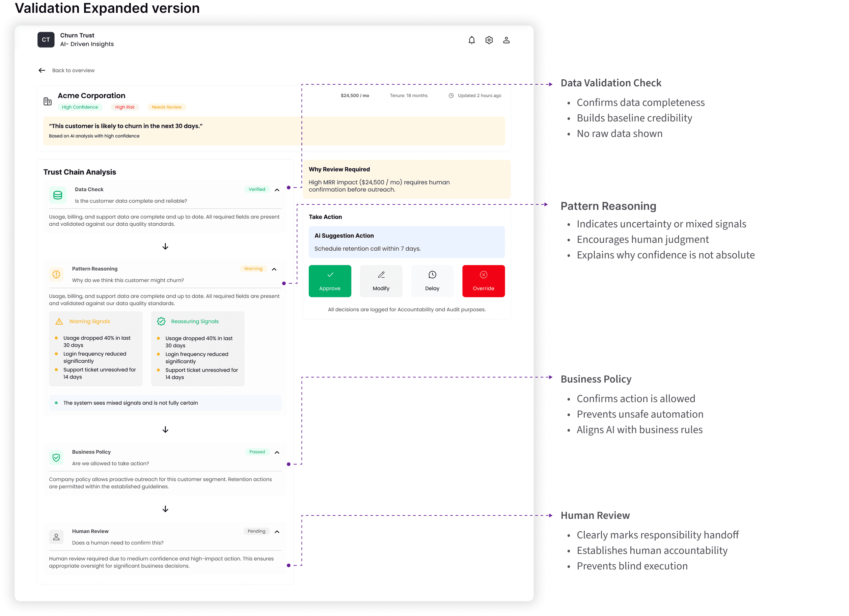
Task: Collapse the Data Check section chevron
Action: point(277,190)
